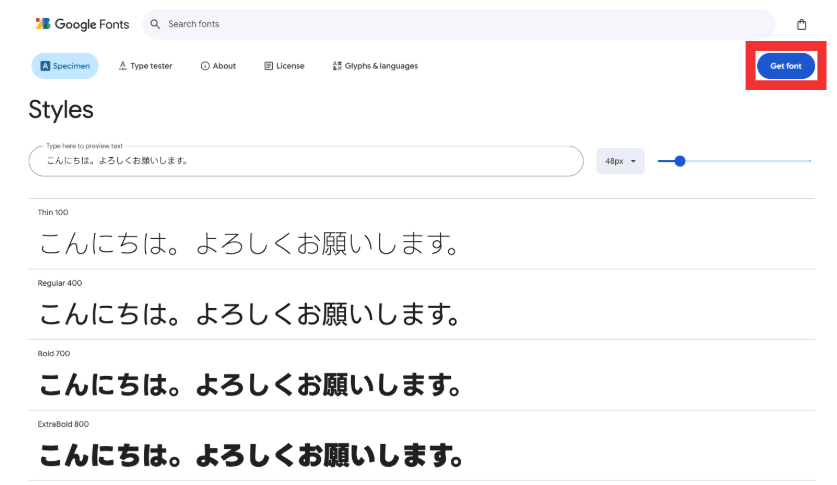Image resolution: width=837 pixels, height=485 pixels.
Task: Click the 'Type here to preview text' field
Action: coord(305,161)
